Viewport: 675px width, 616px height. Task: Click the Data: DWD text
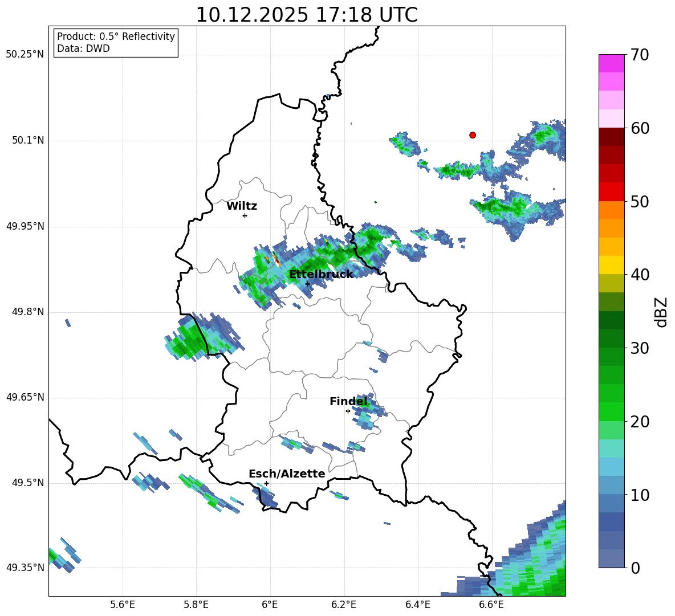83,48
